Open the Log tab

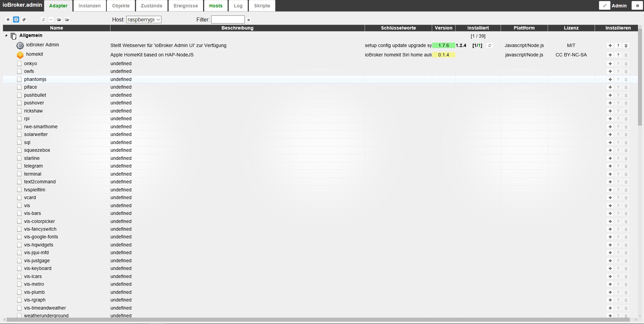tap(238, 6)
